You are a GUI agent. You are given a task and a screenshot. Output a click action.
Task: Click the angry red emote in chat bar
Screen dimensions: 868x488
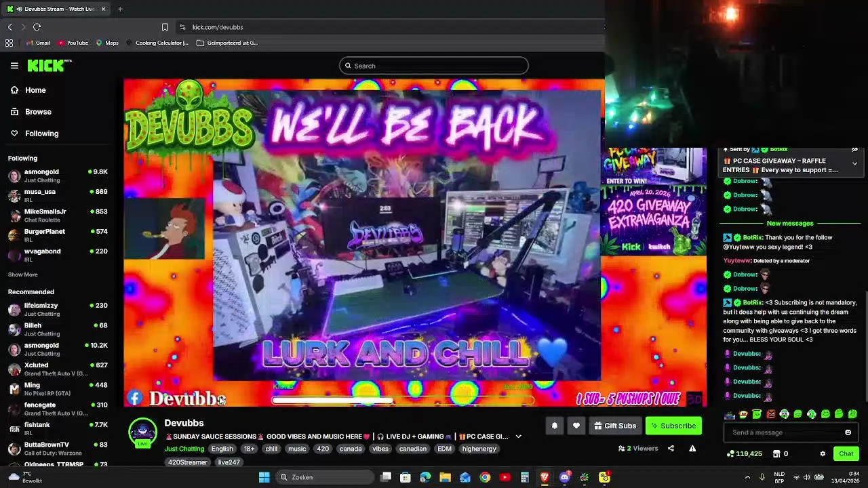(770, 414)
